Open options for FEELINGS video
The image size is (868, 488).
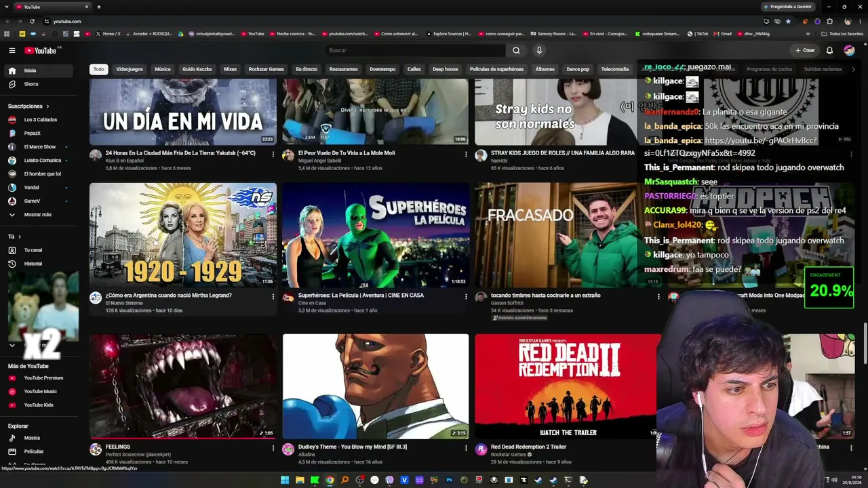tap(273, 448)
